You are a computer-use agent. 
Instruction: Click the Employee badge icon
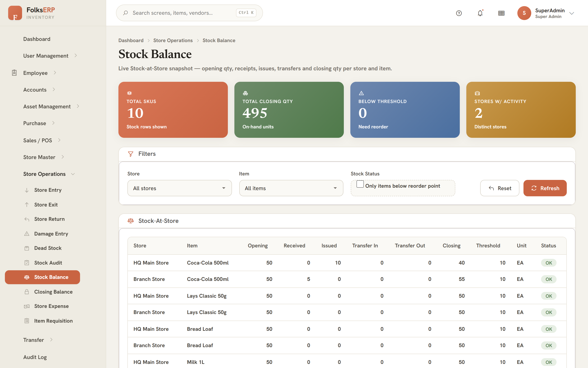click(14, 73)
